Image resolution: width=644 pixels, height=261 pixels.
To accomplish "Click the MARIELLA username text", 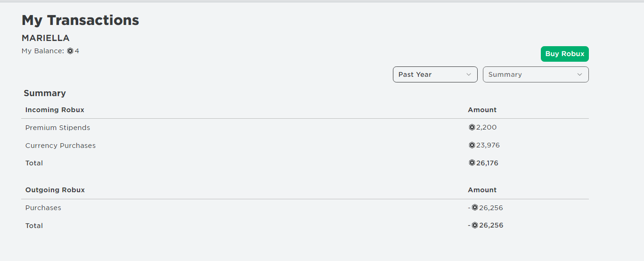I will [x=46, y=38].
